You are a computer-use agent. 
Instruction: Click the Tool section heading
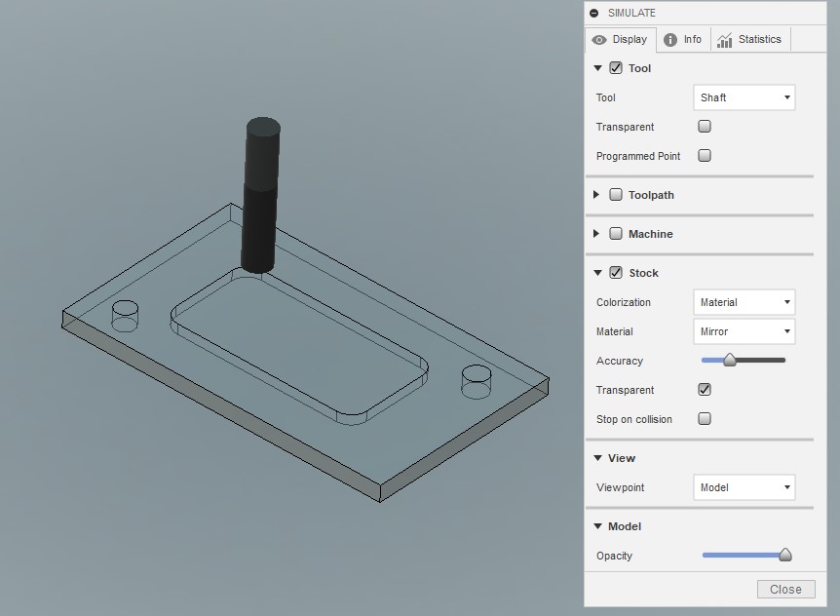[639, 68]
